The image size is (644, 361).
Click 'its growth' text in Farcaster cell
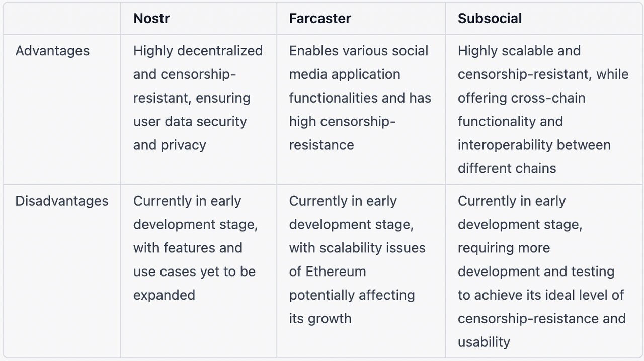(x=320, y=319)
